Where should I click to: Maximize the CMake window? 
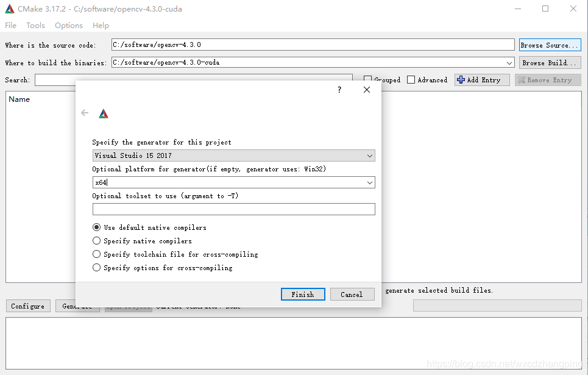(545, 9)
